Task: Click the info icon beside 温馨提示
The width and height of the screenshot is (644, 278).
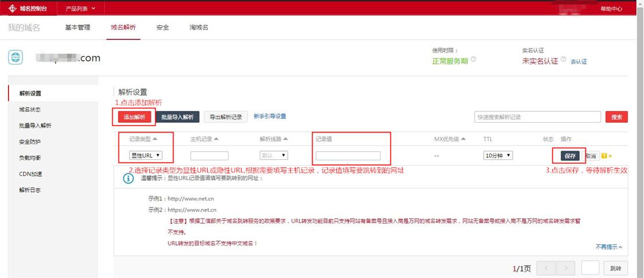Action: (128, 178)
